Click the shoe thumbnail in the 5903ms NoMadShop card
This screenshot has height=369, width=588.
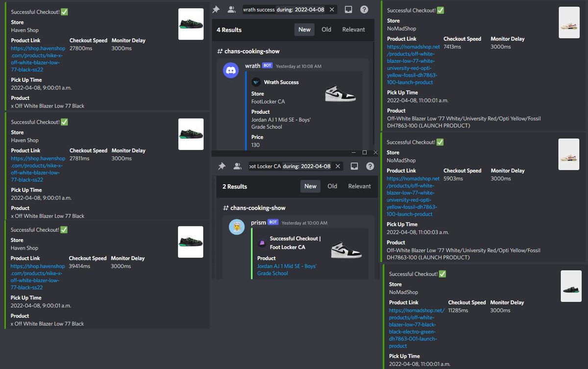point(569,154)
